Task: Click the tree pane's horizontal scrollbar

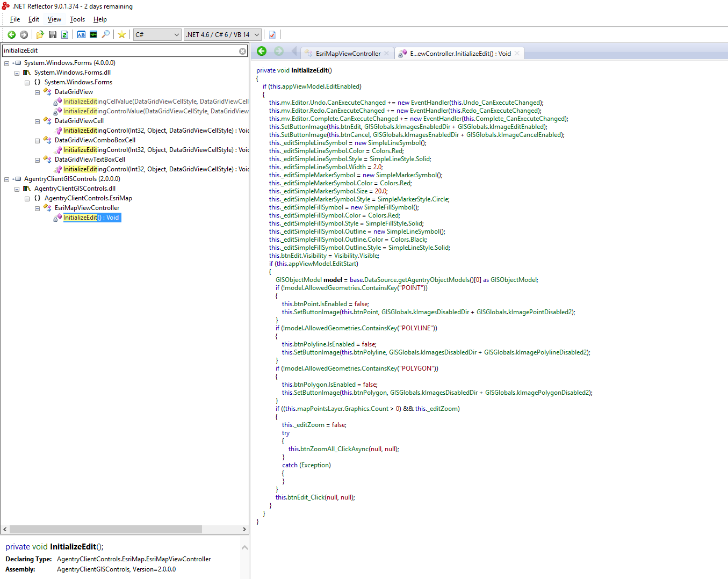Action: pos(106,529)
